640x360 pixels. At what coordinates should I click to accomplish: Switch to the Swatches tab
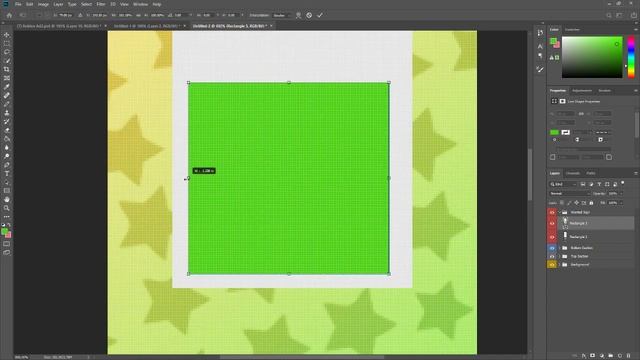tap(572, 29)
